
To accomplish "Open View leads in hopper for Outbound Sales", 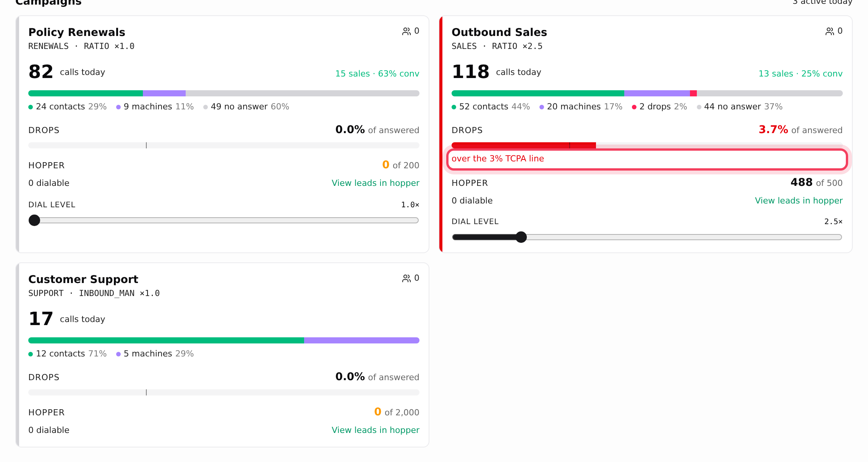I will (x=798, y=201).
